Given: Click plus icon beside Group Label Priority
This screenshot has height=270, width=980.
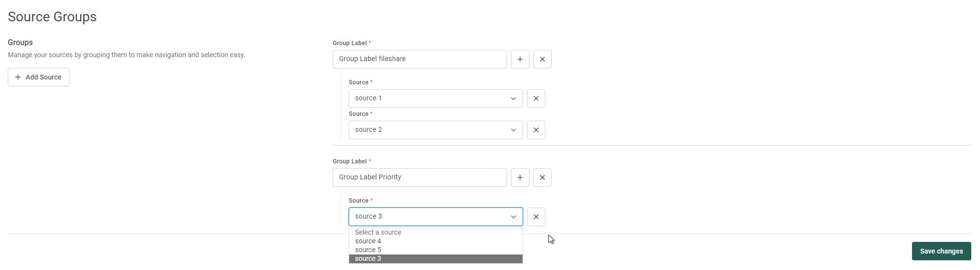Looking at the screenshot, I should pos(520,177).
